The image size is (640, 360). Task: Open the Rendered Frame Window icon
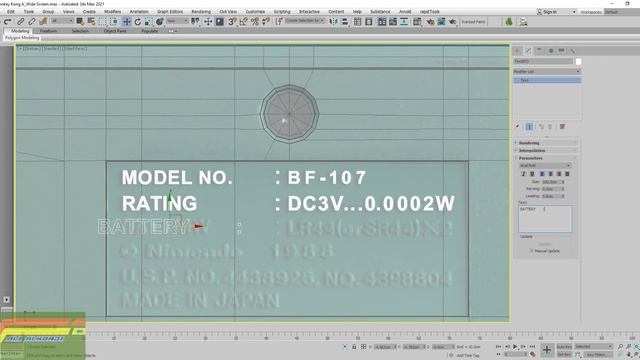441,21
